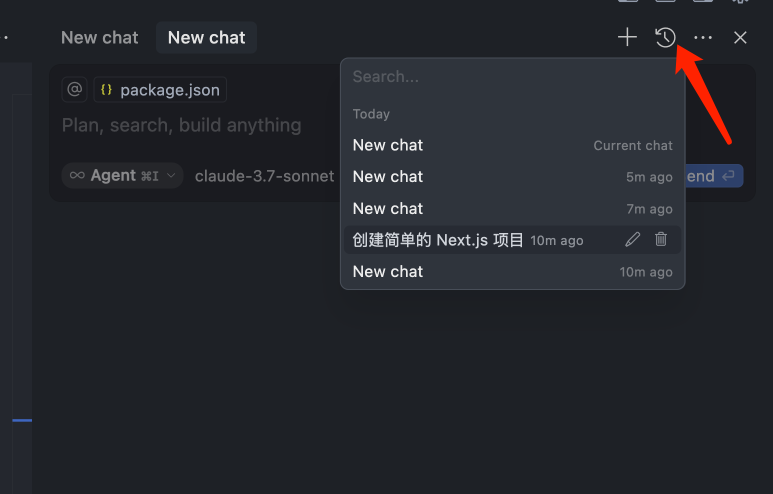Click the Plan, search, build anything input
Viewport: 773px width, 494px height.
182,126
